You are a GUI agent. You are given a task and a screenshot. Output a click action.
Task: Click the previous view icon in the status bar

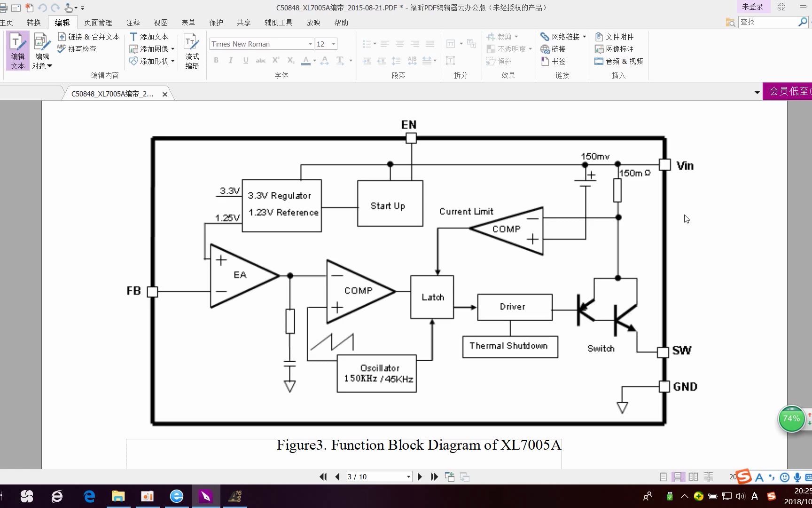point(450,477)
